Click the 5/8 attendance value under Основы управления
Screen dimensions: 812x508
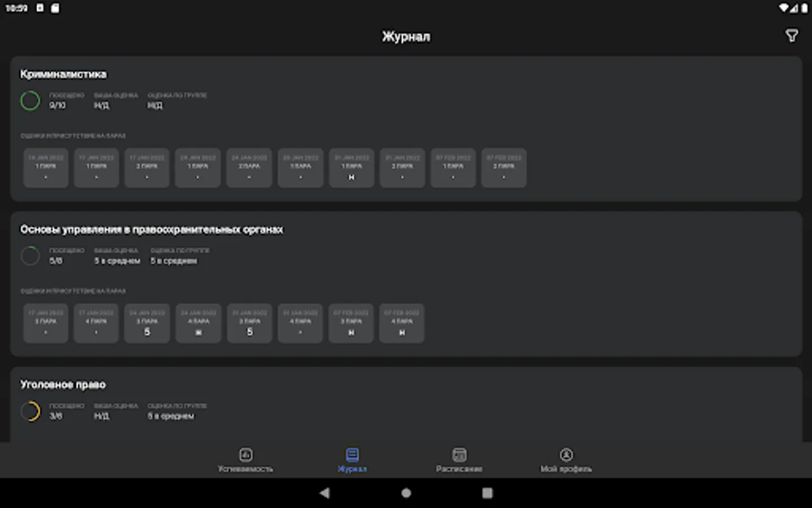point(55,261)
